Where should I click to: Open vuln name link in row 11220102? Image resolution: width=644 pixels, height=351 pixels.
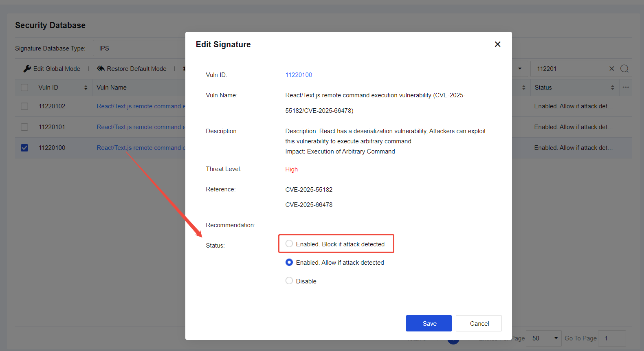(141, 106)
